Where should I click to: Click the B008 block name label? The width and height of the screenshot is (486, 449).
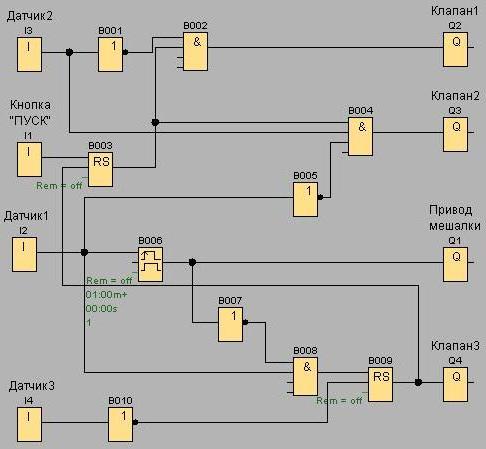[x=305, y=351]
